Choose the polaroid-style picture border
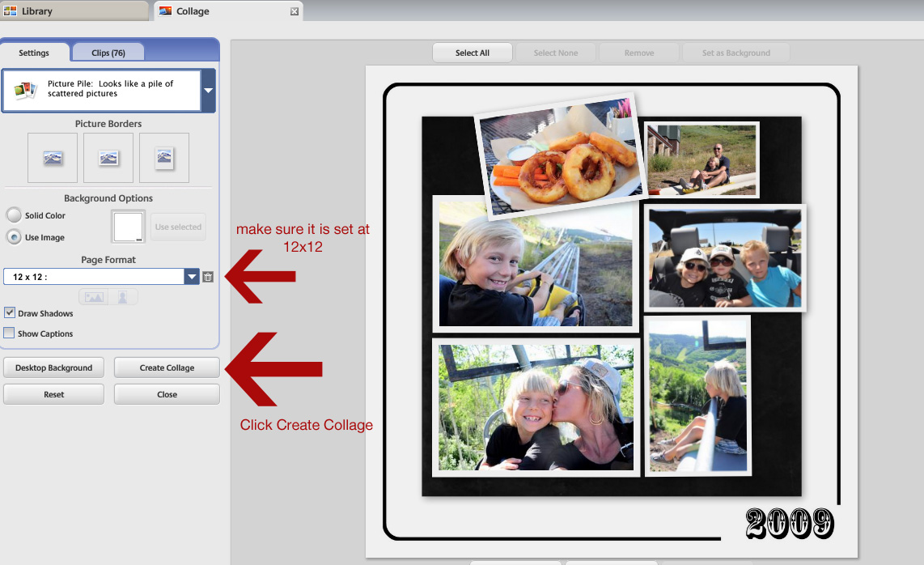The image size is (924, 565). [164, 158]
